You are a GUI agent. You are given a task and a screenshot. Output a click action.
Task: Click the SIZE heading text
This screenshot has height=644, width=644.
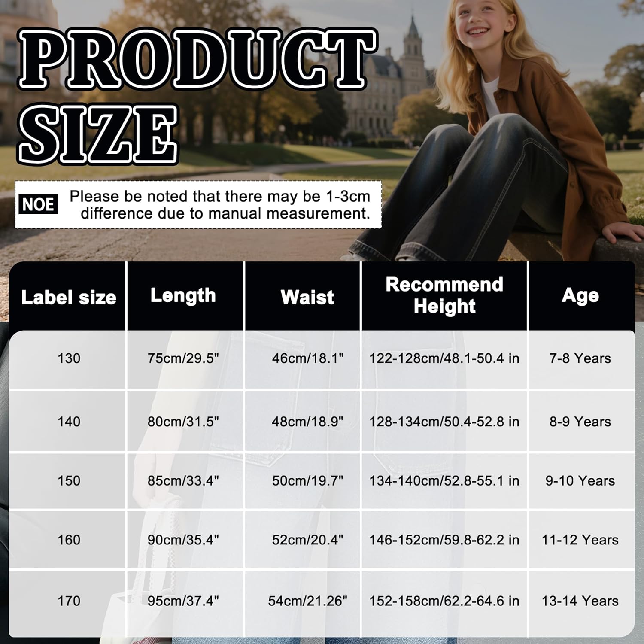tap(97, 134)
